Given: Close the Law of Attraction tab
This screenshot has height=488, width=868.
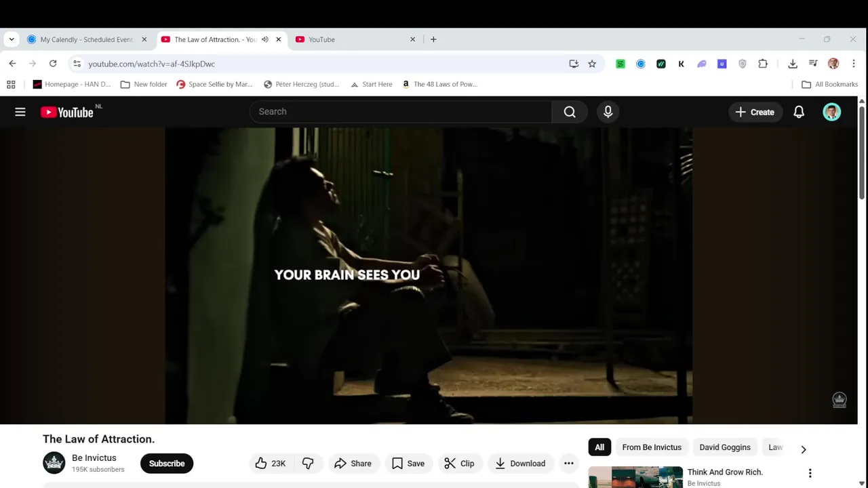Looking at the screenshot, I should 278,39.
